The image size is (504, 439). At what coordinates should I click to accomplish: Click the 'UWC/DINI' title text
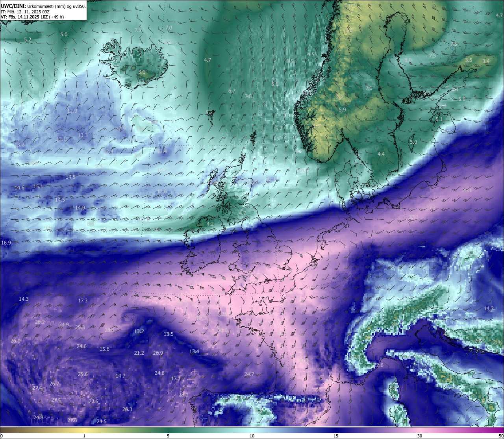[x=13, y=6]
